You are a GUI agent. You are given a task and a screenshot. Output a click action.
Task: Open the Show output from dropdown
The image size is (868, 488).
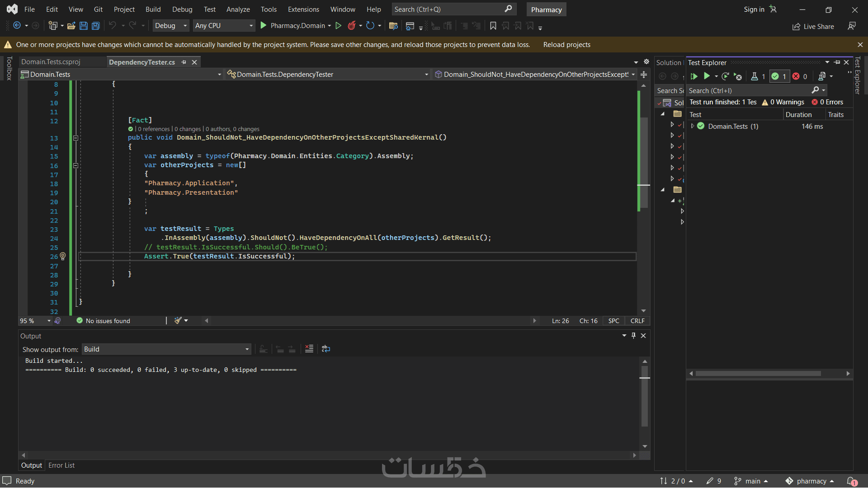point(166,349)
